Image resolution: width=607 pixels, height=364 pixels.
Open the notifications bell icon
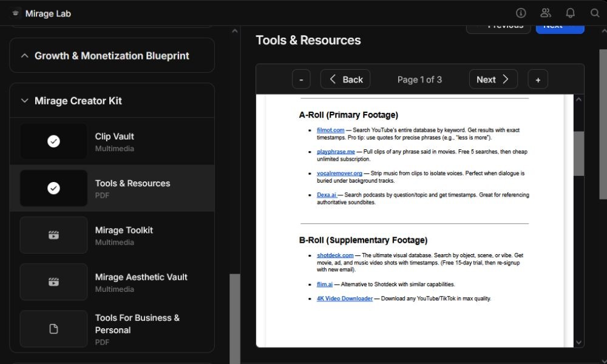click(x=570, y=13)
